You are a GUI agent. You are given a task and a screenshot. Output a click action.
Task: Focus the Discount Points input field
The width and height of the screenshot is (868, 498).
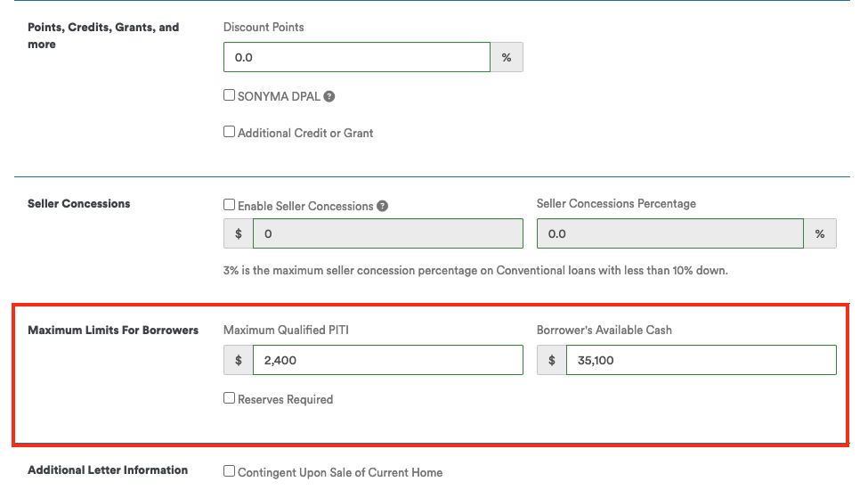pyautogui.click(x=357, y=57)
